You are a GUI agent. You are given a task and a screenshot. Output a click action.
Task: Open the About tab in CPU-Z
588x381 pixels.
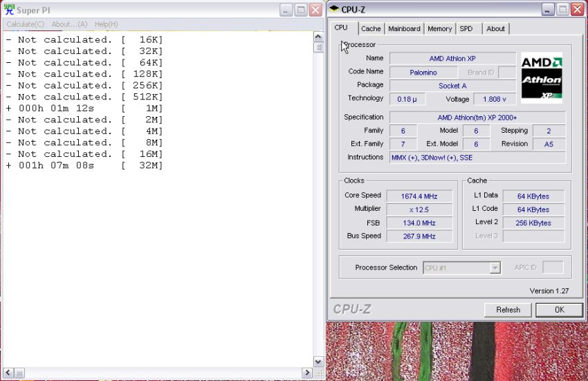pos(495,28)
